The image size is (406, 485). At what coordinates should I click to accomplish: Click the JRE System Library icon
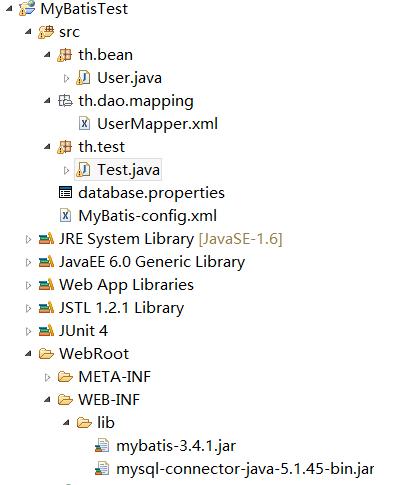46,239
